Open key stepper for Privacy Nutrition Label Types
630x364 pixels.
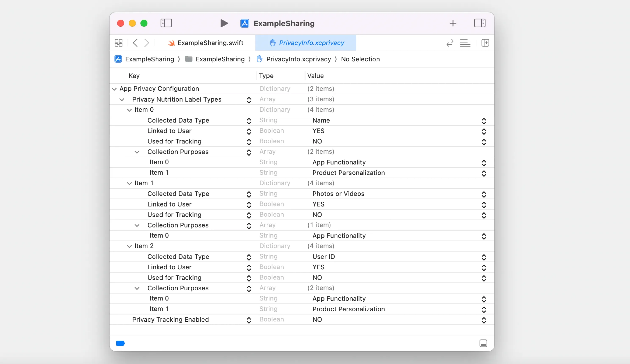coord(249,100)
